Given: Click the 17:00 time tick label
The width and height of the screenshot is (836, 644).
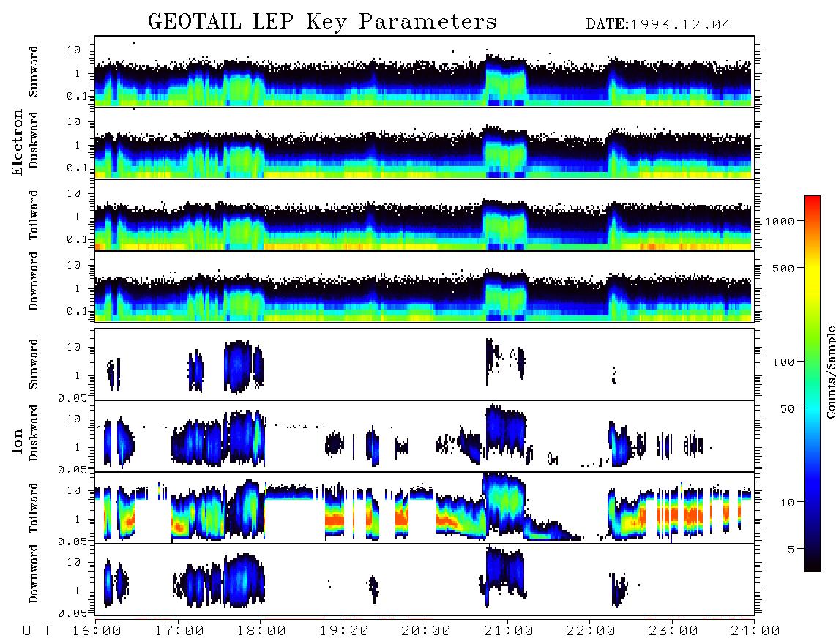Looking at the screenshot, I should click(179, 632).
